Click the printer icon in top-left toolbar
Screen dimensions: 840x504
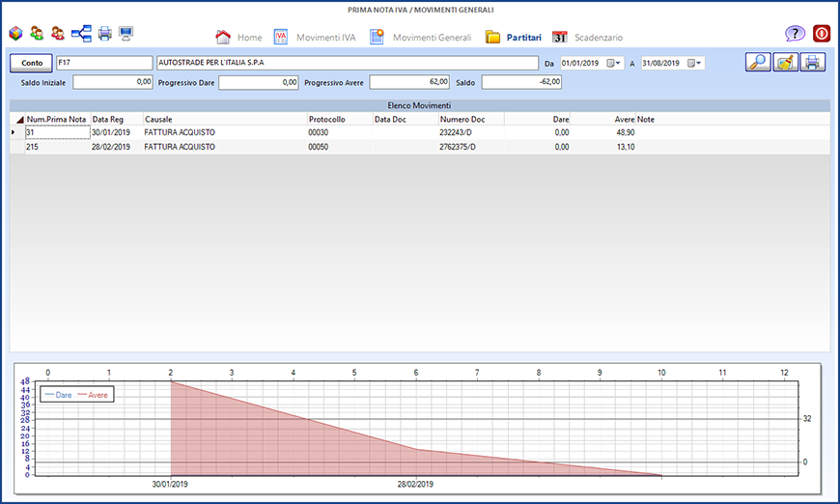(x=104, y=34)
